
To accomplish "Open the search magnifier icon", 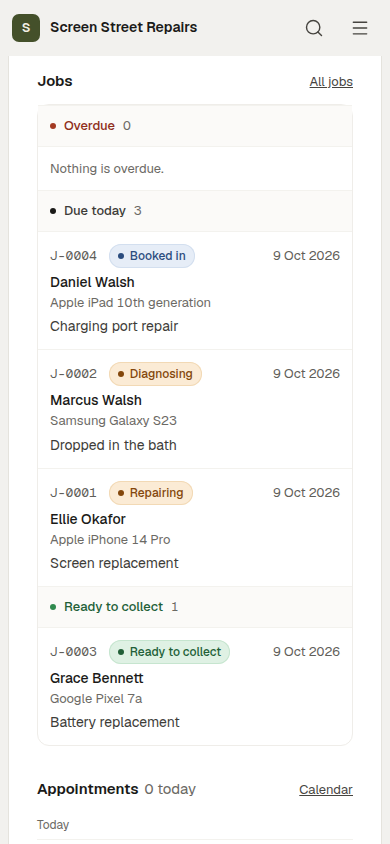I will coord(314,27).
